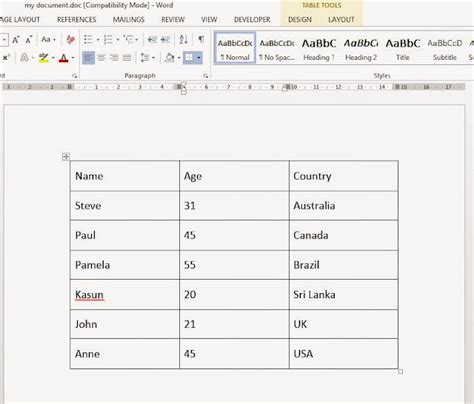The image size is (474, 404).
Task: Click the Line and Paragraph Spacing icon
Action: pos(145,58)
